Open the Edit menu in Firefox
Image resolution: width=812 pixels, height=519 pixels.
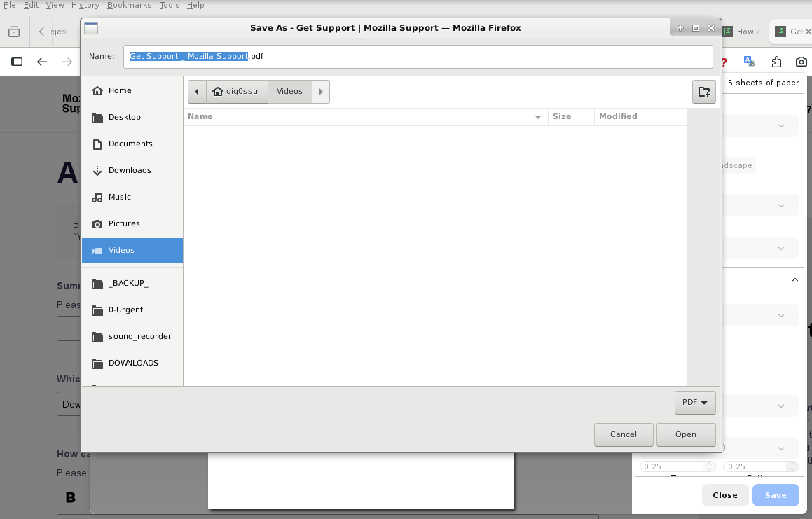(x=31, y=5)
